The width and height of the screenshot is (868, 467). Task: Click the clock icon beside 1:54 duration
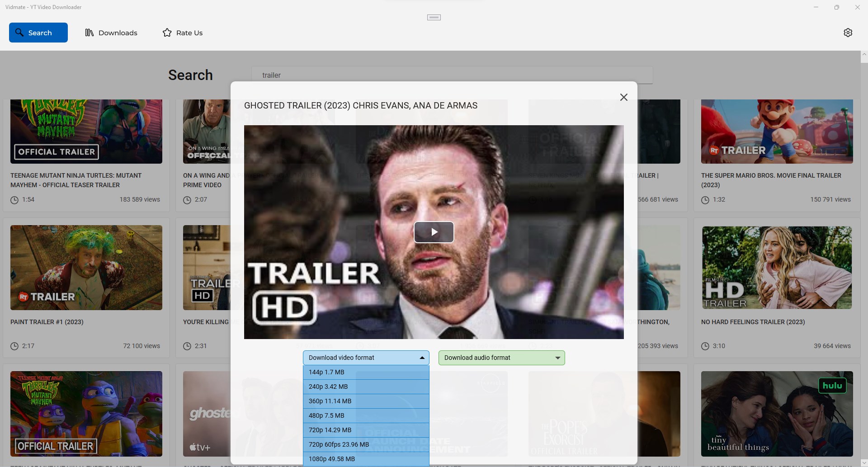(14, 200)
